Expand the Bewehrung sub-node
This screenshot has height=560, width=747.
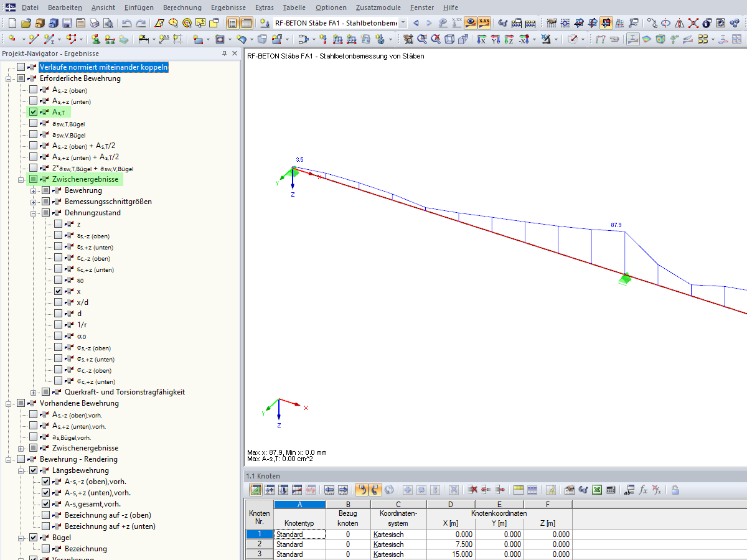pos(34,190)
